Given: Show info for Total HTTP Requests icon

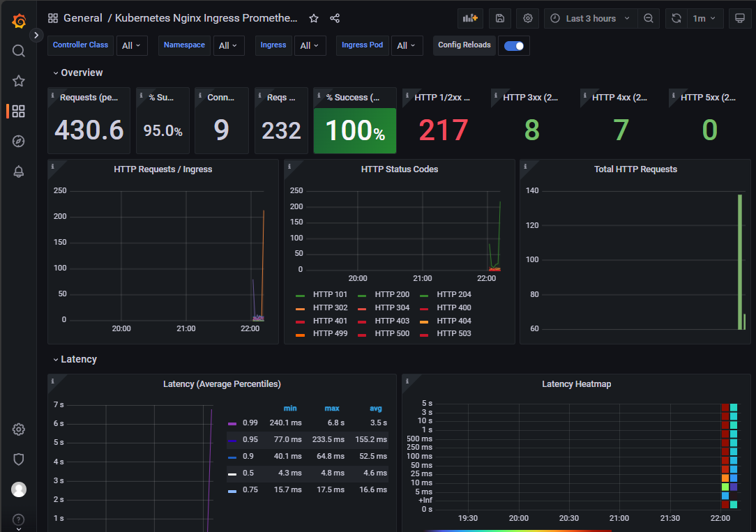Looking at the screenshot, I should tap(525, 166).
